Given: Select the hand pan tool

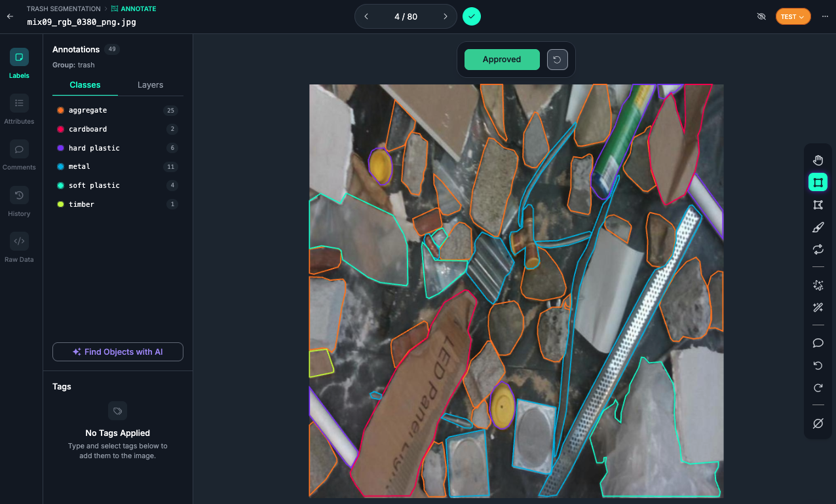Looking at the screenshot, I should point(818,160).
